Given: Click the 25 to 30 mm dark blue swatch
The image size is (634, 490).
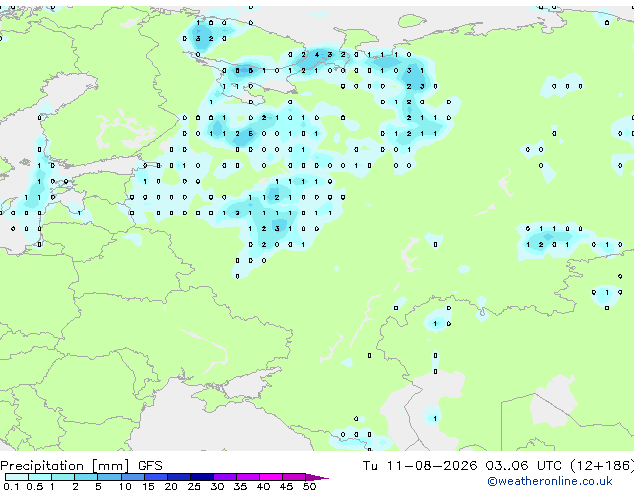Looking at the screenshot, I should (202, 477).
